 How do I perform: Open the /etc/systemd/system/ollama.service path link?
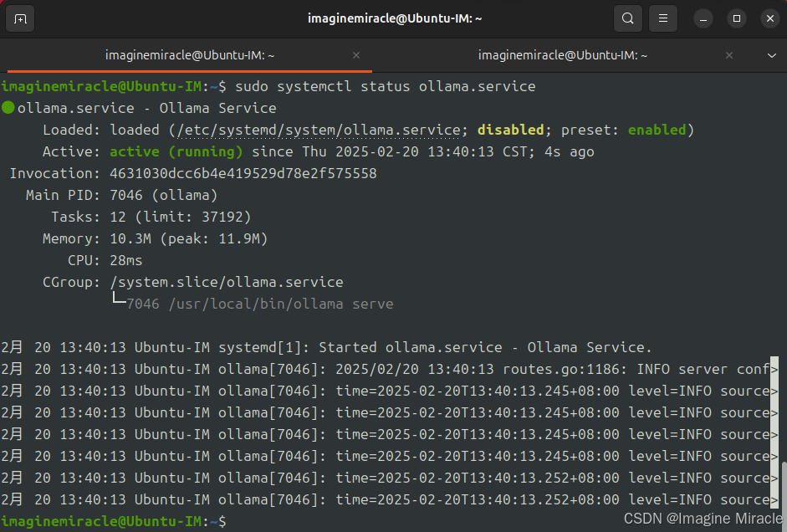tap(318, 130)
